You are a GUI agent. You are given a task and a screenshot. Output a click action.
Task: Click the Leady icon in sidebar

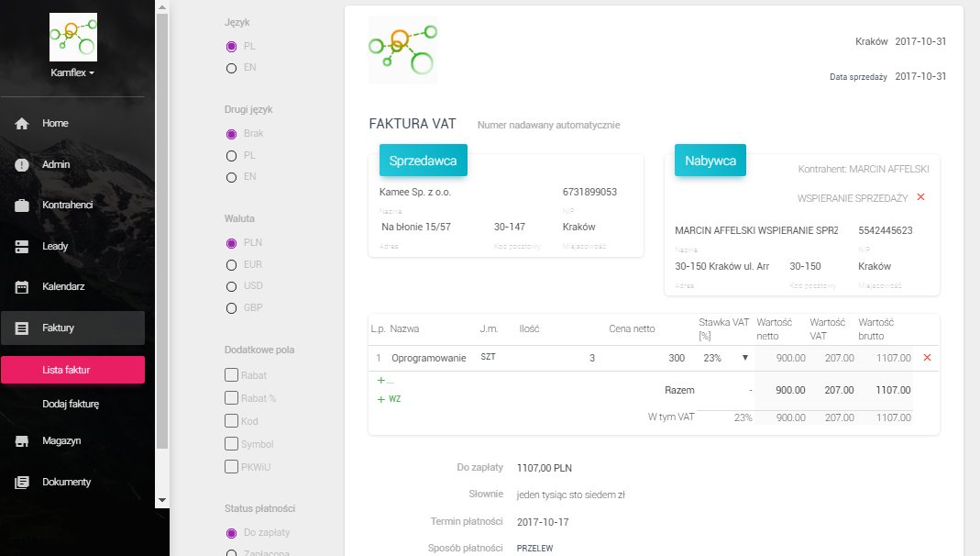[x=22, y=247]
